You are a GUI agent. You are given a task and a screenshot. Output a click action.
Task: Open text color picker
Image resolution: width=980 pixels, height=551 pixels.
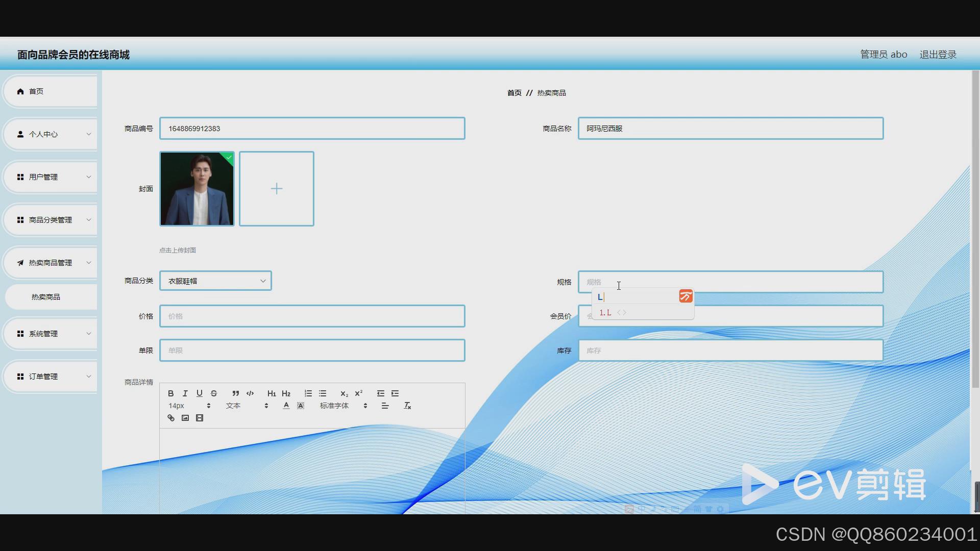tap(286, 406)
